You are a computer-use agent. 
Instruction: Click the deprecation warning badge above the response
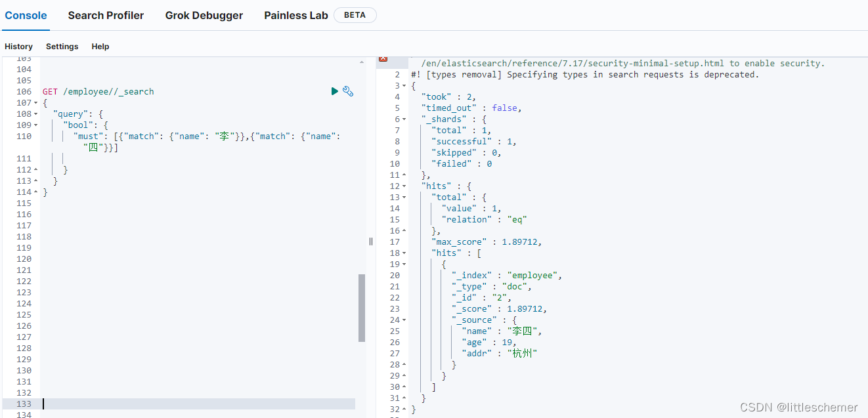(x=383, y=58)
